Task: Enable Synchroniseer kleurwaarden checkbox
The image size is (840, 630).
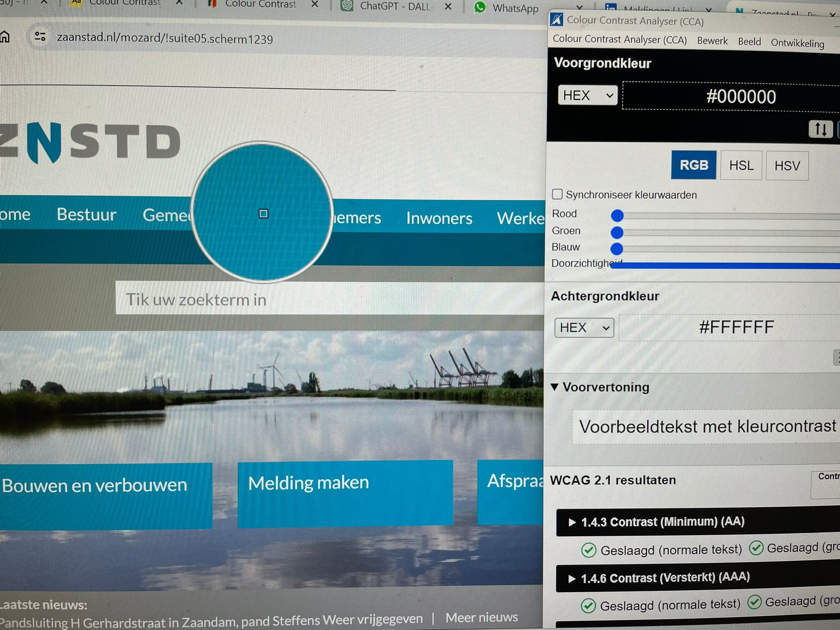Action: coord(557,194)
